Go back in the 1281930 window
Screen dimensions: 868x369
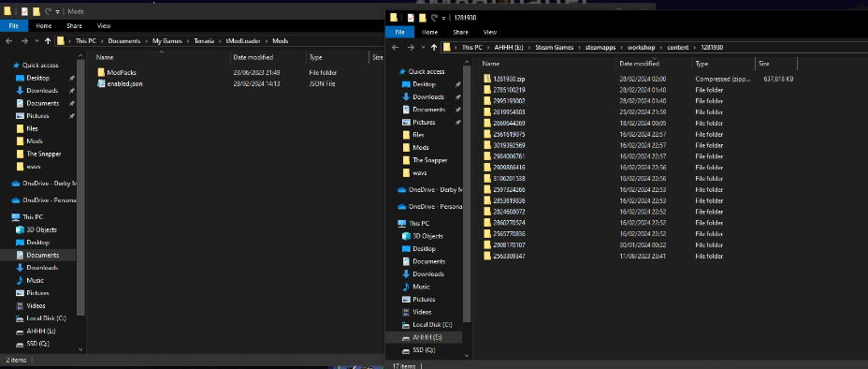tap(395, 48)
